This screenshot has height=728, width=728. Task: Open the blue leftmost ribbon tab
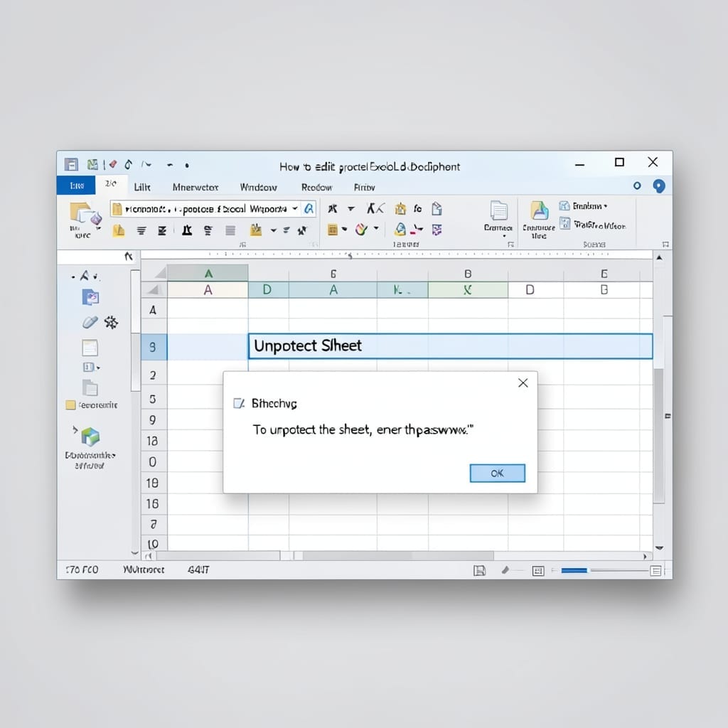coord(76,186)
